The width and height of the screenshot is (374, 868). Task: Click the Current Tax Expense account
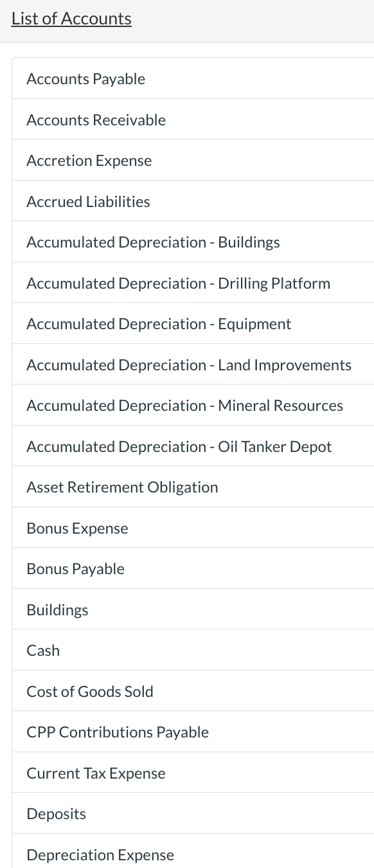tap(96, 773)
